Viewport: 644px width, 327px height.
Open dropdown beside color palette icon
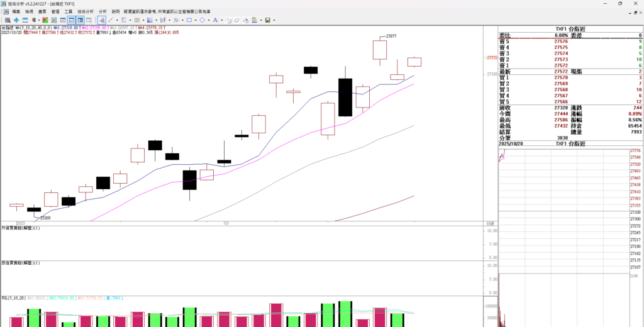(261, 20)
